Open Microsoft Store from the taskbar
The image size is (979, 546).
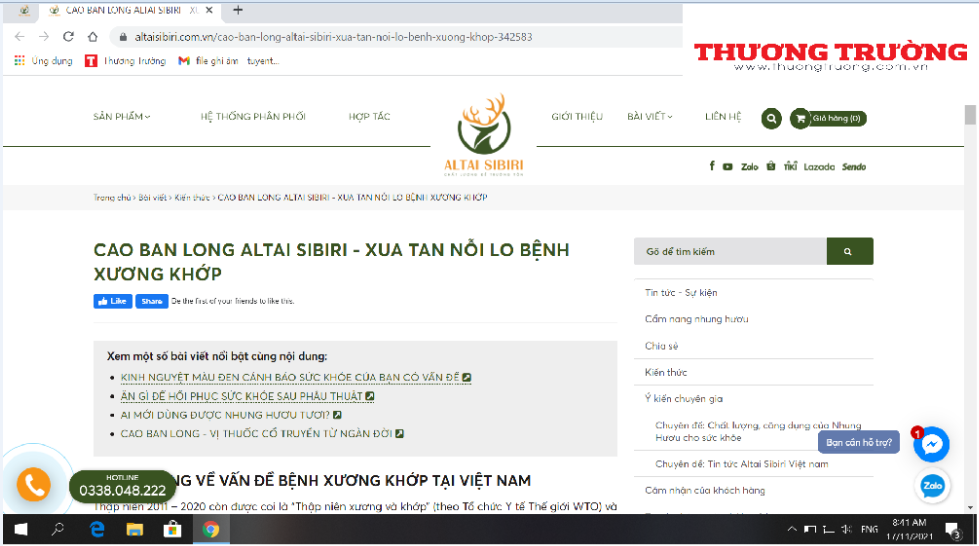pyautogui.click(x=171, y=529)
